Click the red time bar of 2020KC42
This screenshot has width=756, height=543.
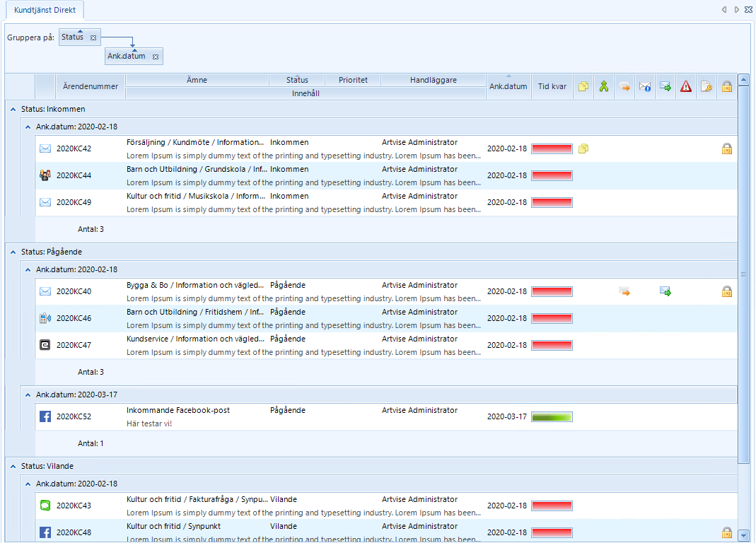(x=552, y=148)
